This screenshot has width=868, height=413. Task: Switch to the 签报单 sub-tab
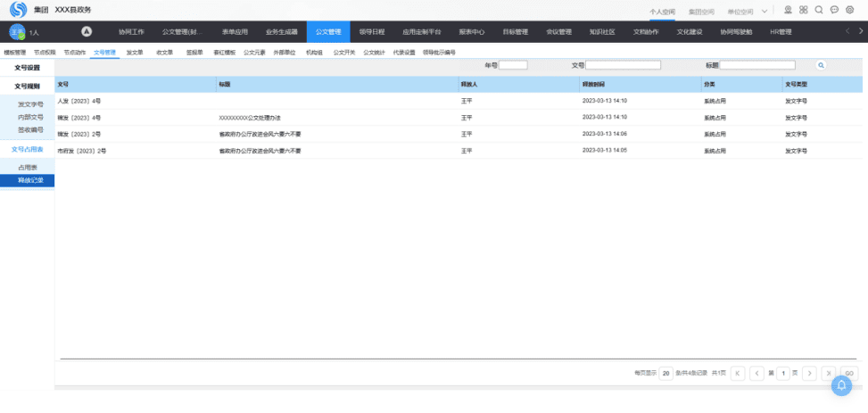pos(194,53)
